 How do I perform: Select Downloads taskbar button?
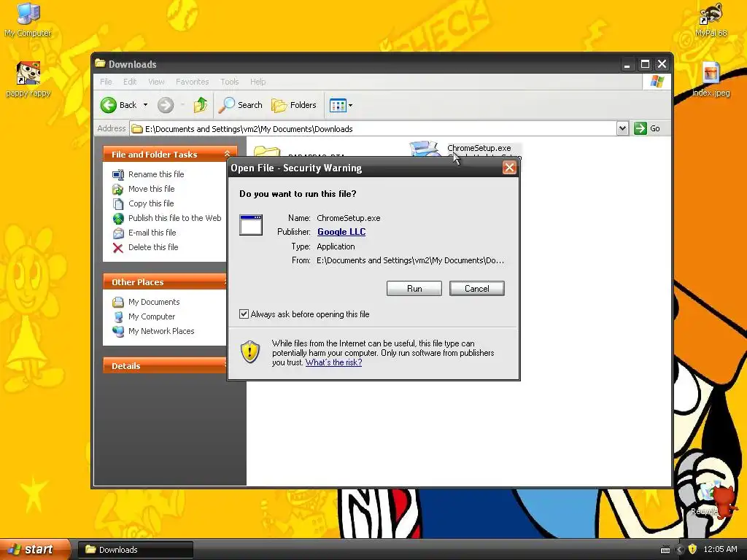pyautogui.click(x=136, y=550)
